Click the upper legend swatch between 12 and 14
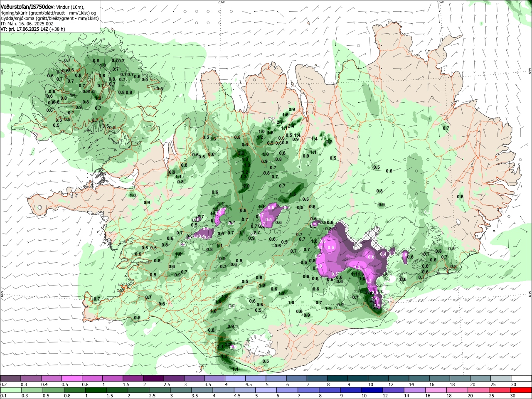The width and height of the screenshot is (532, 399). click(x=399, y=378)
